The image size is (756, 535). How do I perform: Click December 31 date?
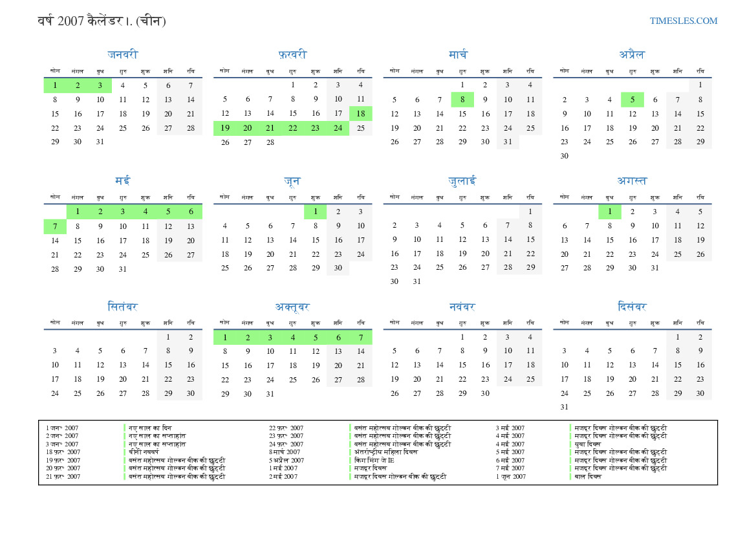point(565,407)
